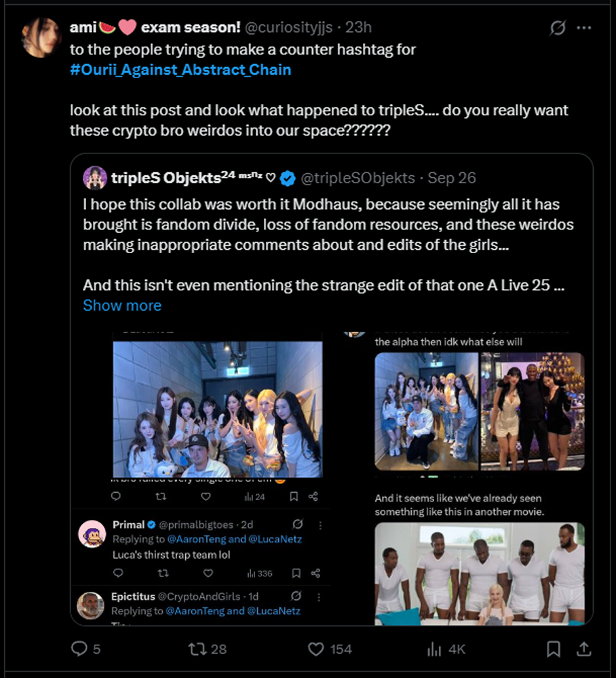Viewport: 616px width, 678px height.
Task: Click the 23h timestamp of the post
Action: [358, 28]
